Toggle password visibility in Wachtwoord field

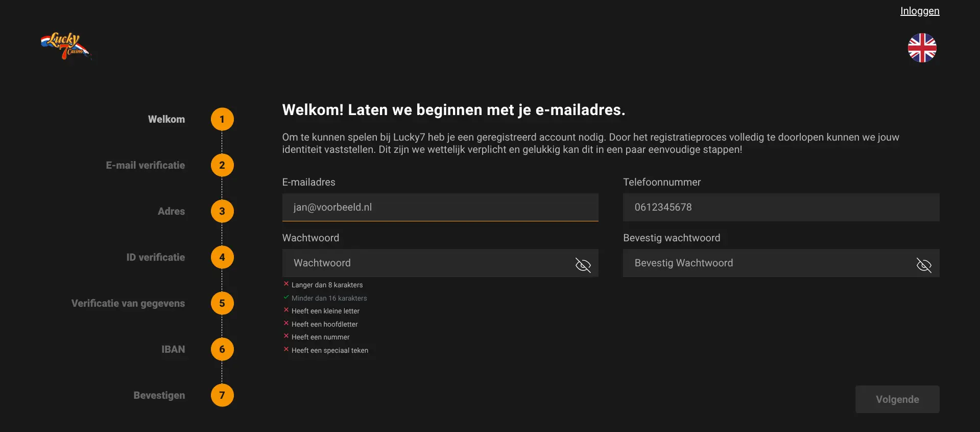583,265
